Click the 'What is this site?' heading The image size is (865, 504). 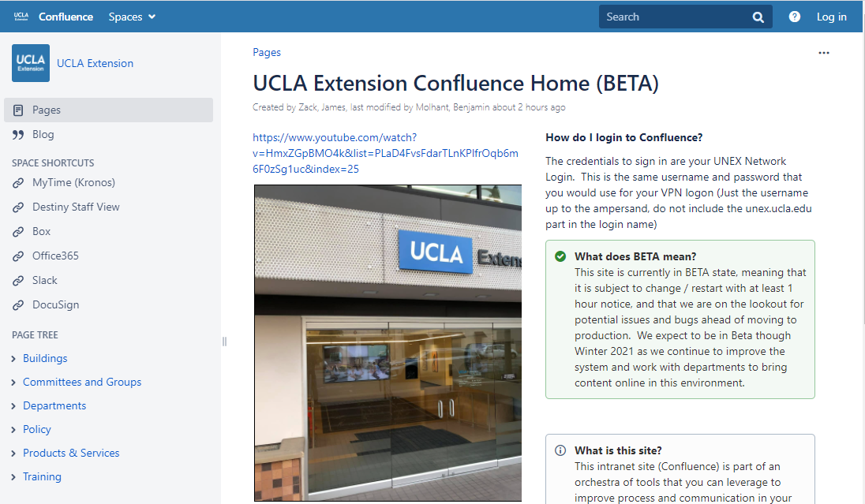619,450
